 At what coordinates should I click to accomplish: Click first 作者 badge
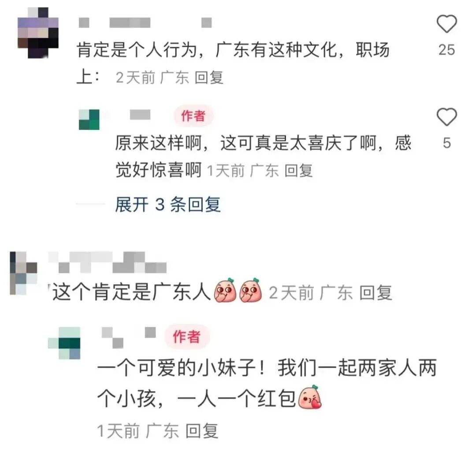coord(193,116)
